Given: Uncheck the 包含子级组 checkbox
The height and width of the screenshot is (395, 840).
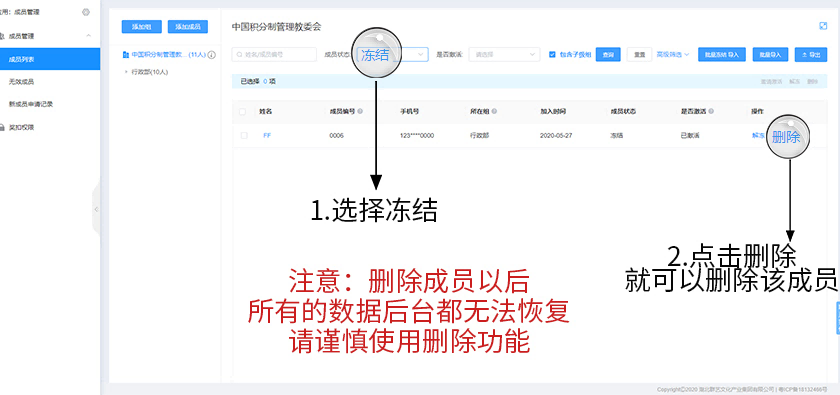Looking at the screenshot, I should (552, 54).
